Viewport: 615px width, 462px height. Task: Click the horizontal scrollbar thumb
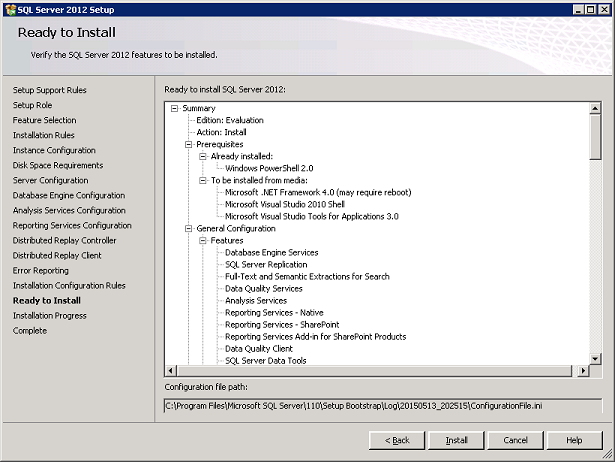point(374,371)
